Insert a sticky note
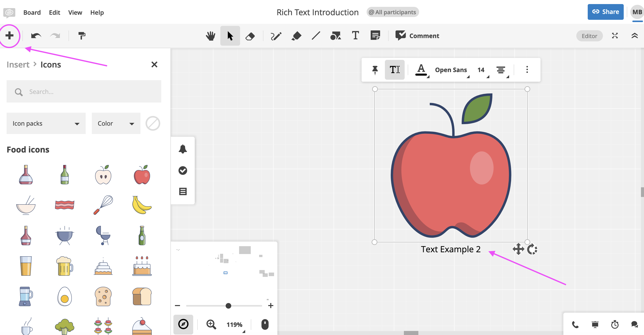The width and height of the screenshot is (644, 335). 375,36
